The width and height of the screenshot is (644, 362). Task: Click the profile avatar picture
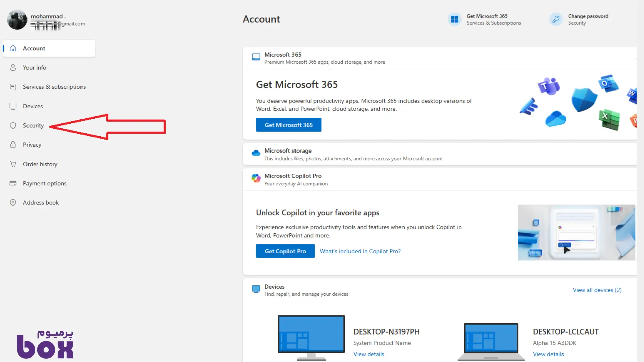click(x=17, y=20)
